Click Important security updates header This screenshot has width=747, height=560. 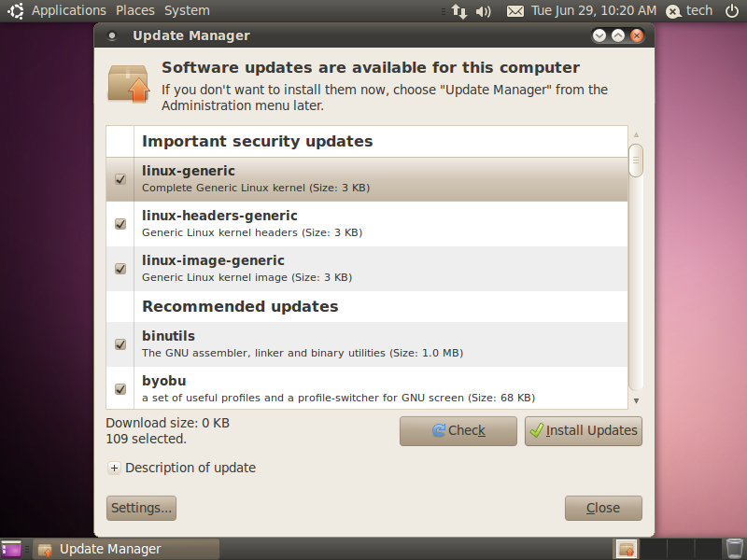click(x=258, y=142)
